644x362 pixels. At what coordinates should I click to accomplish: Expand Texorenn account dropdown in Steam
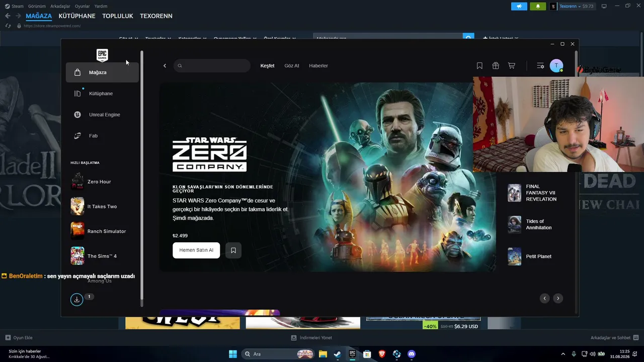[572, 7]
